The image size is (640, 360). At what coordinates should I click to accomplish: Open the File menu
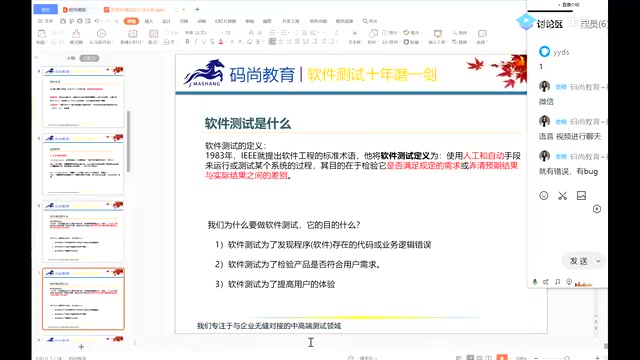tap(45, 21)
